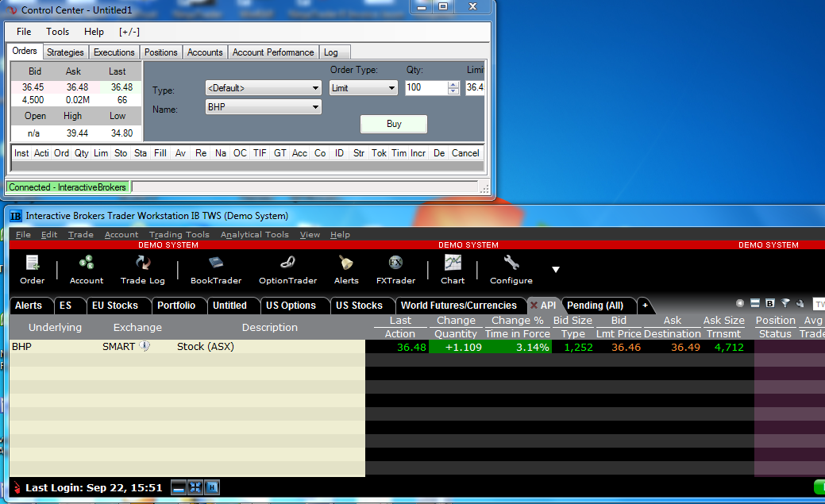825x504 pixels.
Task: Switch to the Executions tab
Action: pos(114,52)
